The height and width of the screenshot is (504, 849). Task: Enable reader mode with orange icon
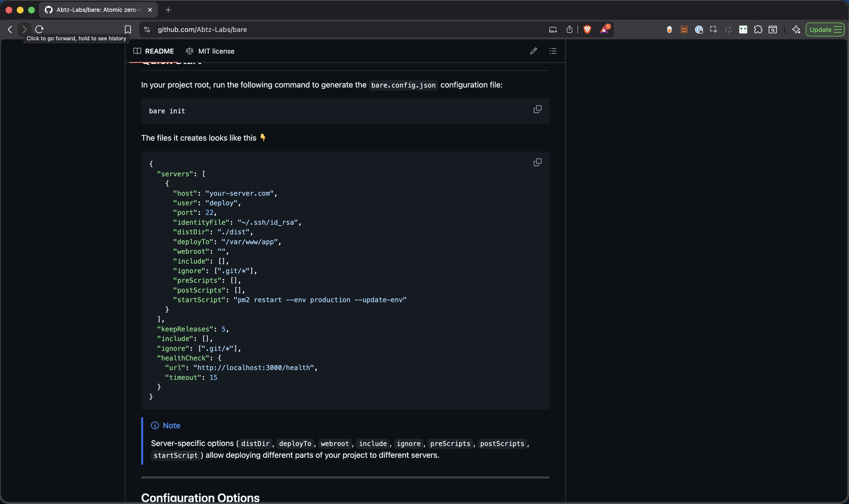[684, 30]
